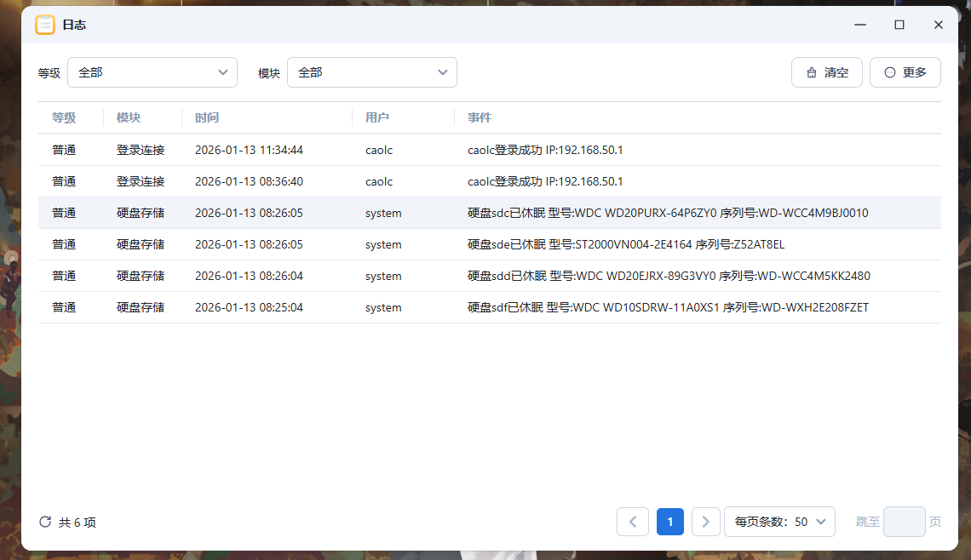
Task: Open the 等级 level filter dropdown
Action: point(152,72)
